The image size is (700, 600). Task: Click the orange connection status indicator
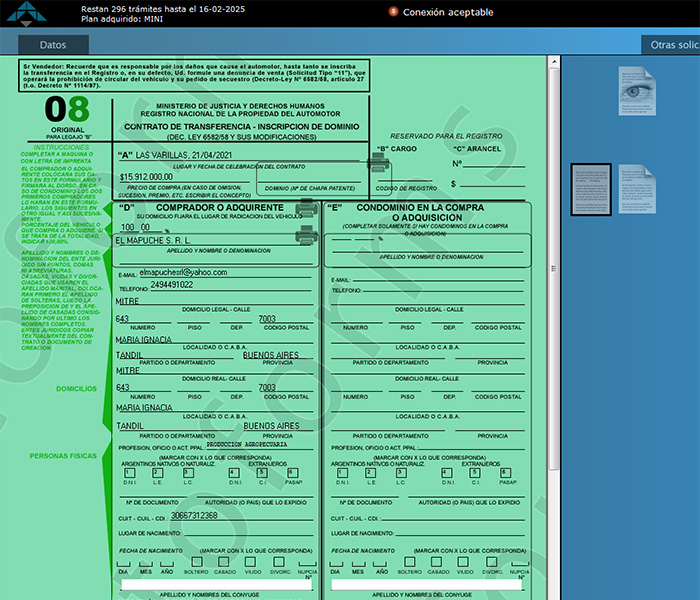(x=393, y=12)
